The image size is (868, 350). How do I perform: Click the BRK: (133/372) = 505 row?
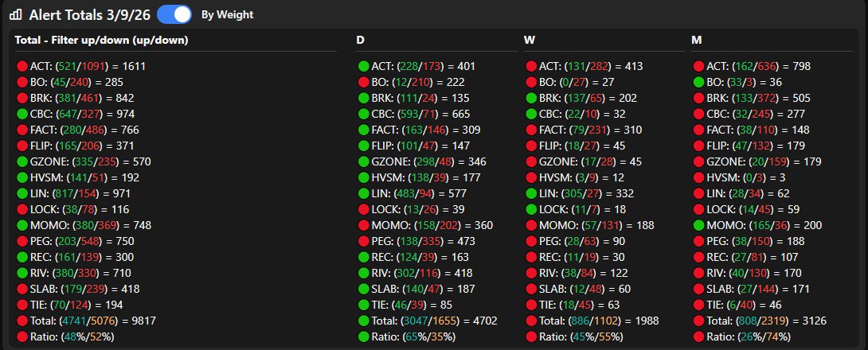(x=752, y=99)
